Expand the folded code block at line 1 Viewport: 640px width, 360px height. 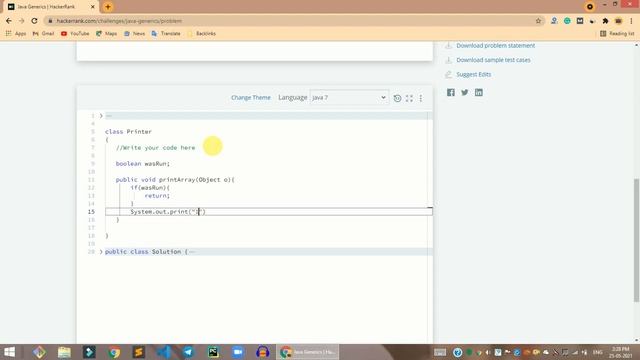click(x=101, y=116)
